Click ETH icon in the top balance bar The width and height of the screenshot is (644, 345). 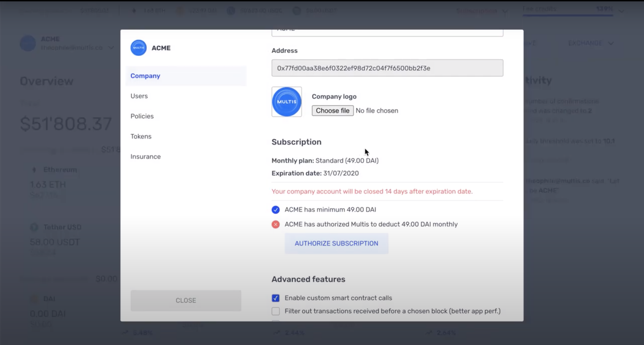(x=134, y=11)
